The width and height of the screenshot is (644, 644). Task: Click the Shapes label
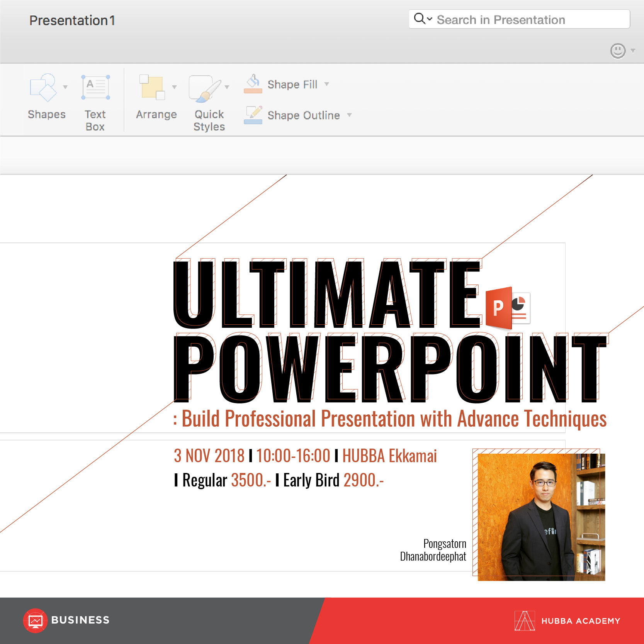click(x=47, y=115)
